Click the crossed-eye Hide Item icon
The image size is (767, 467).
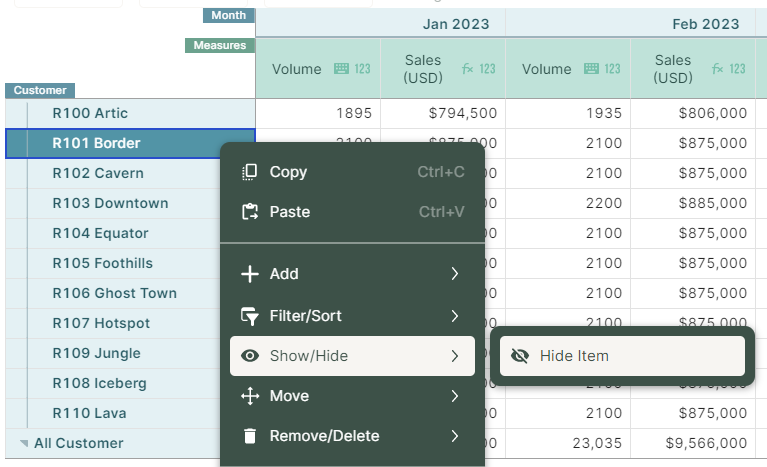point(519,356)
